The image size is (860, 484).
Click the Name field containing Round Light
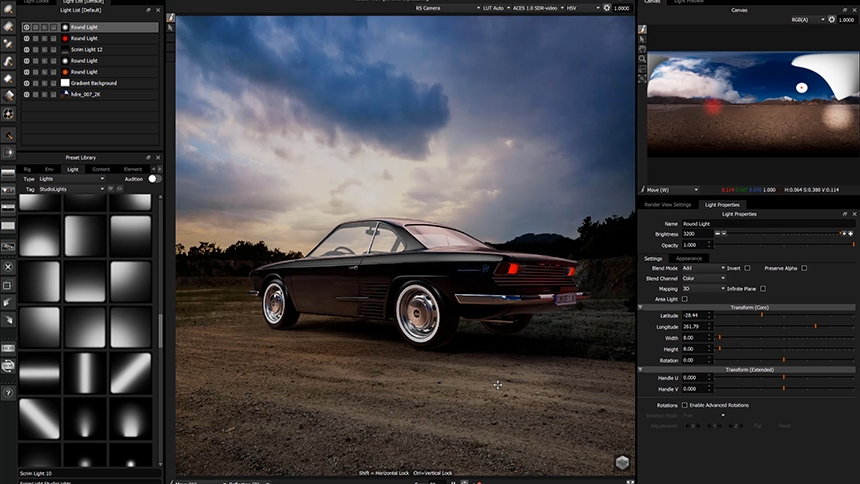pyautogui.click(x=768, y=224)
